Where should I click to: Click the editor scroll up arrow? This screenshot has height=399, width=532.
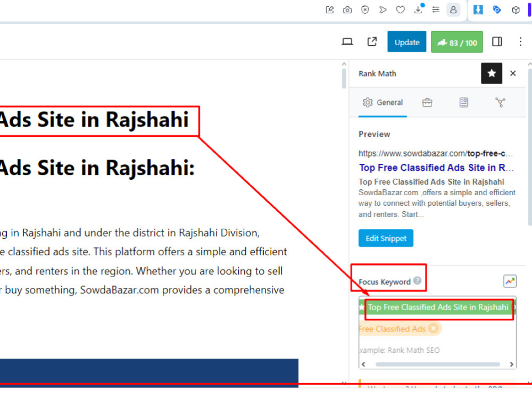click(344, 64)
